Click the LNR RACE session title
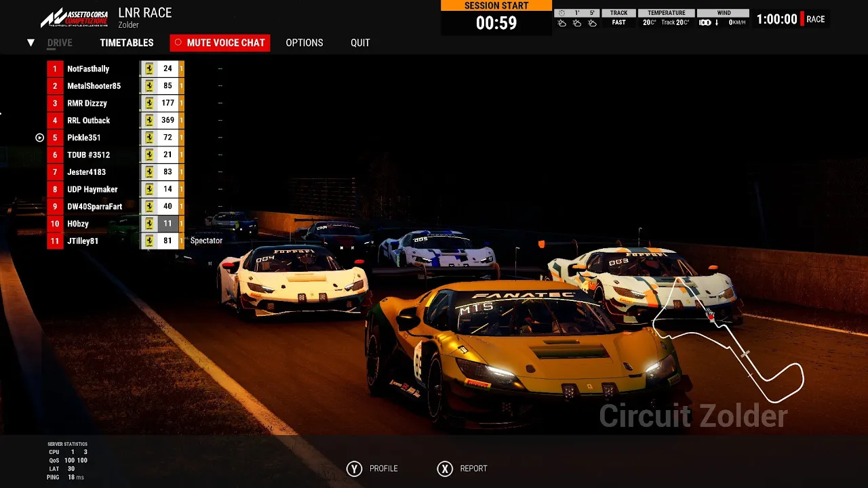 [x=145, y=13]
